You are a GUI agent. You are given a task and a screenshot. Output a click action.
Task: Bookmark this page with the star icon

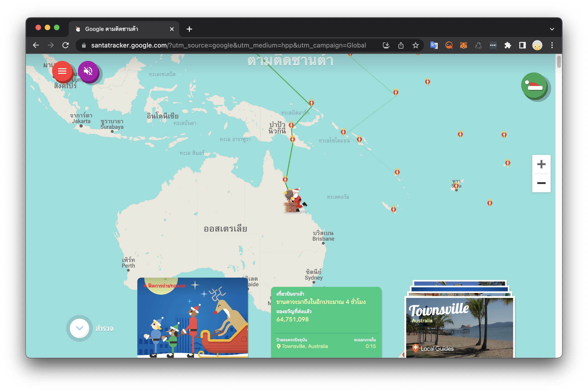pos(415,45)
